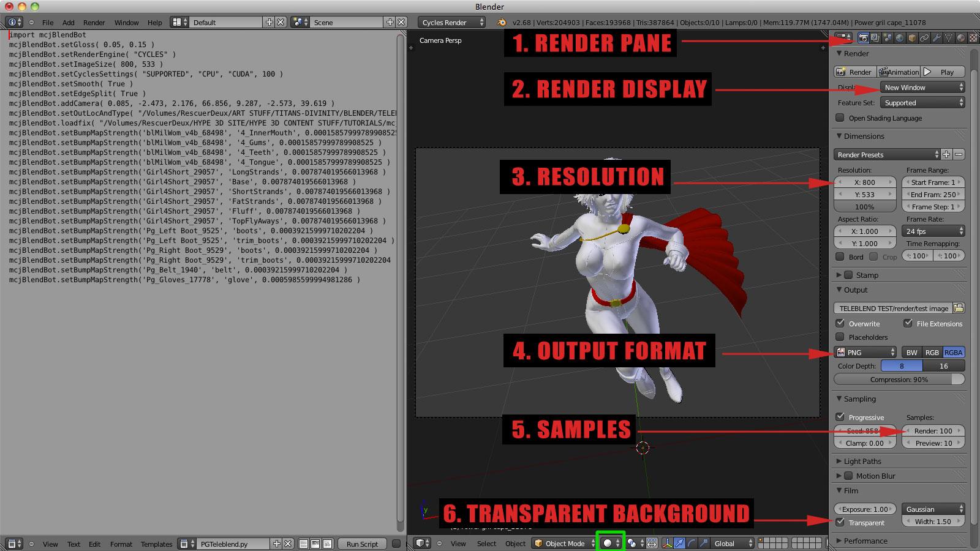980x551 pixels.
Task: Create a new text block with plus icon
Action: 276,544
